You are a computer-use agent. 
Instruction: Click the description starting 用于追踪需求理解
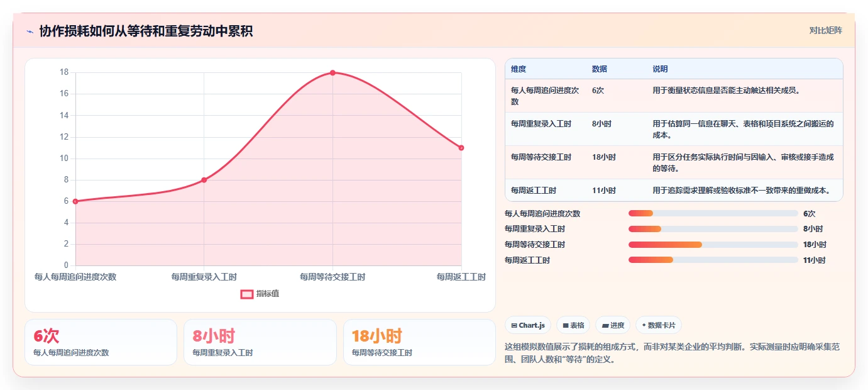coord(742,191)
